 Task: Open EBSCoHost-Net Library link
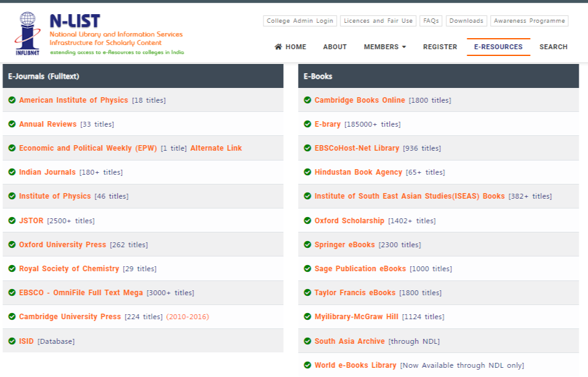tap(356, 148)
